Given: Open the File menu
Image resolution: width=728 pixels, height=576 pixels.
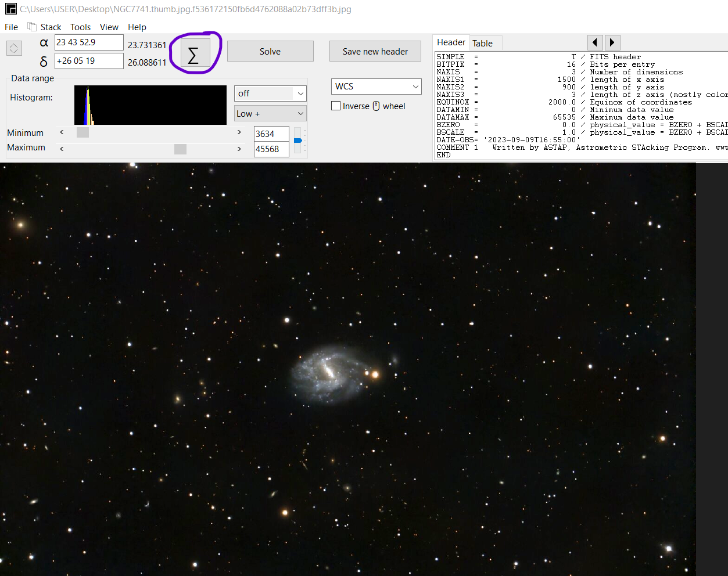Looking at the screenshot, I should pyautogui.click(x=11, y=27).
